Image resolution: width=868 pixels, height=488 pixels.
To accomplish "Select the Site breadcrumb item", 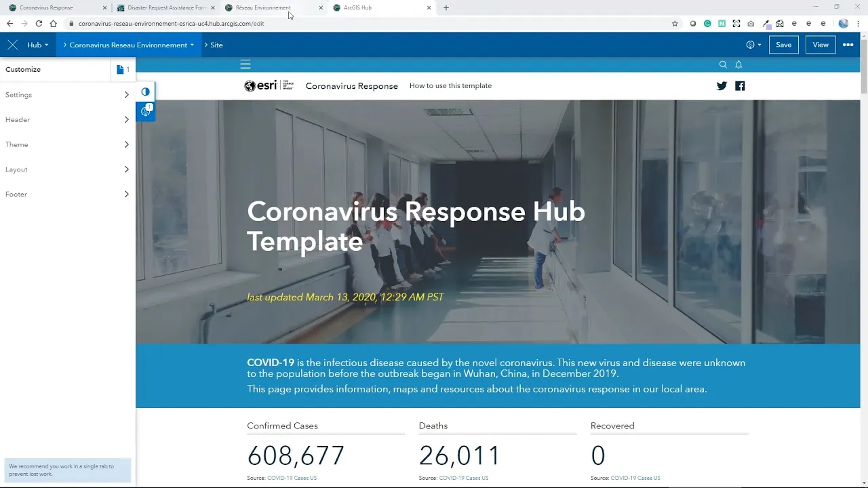I will pos(216,45).
